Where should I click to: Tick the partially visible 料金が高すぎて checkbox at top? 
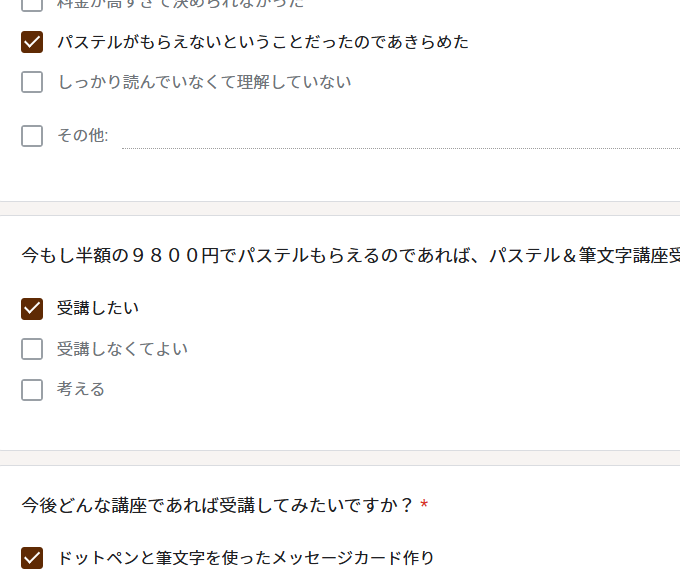[32, 4]
